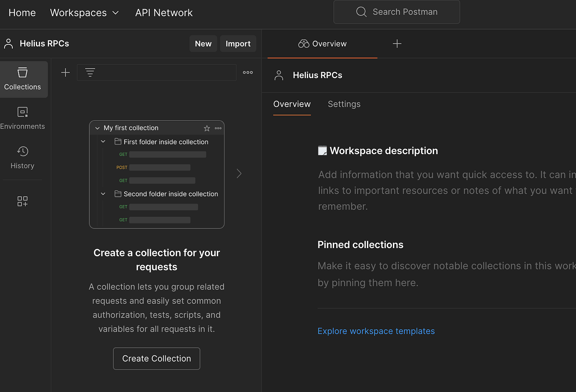This screenshot has height=392, width=576.
Task: Switch to the Settings sub-tab
Action: pos(344,104)
